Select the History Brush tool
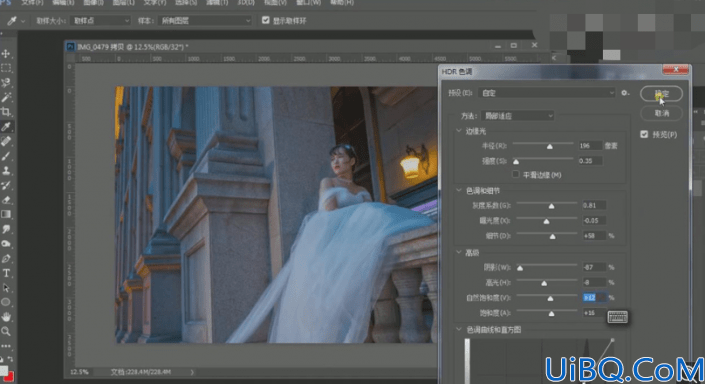Screen dimensions: 705x384 tap(6, 185)
